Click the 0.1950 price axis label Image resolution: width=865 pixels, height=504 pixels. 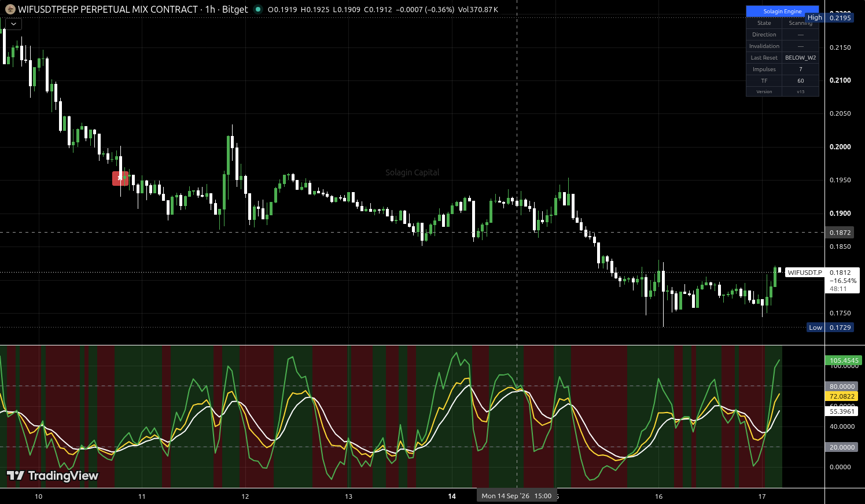tap(840, 180)
